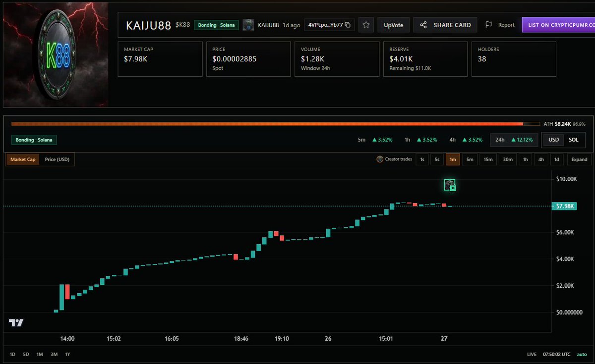595x364 pixels.
Task: Click the 1h change 3.52% stat
Action: pos(420,140)
